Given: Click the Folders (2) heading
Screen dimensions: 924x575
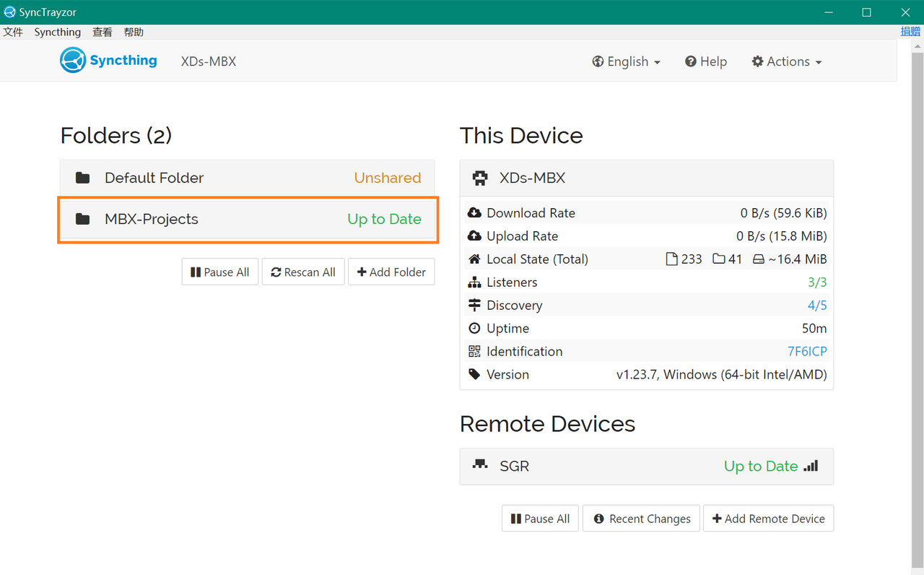Looking at the screenshot, I should click(x=116, y=135).
